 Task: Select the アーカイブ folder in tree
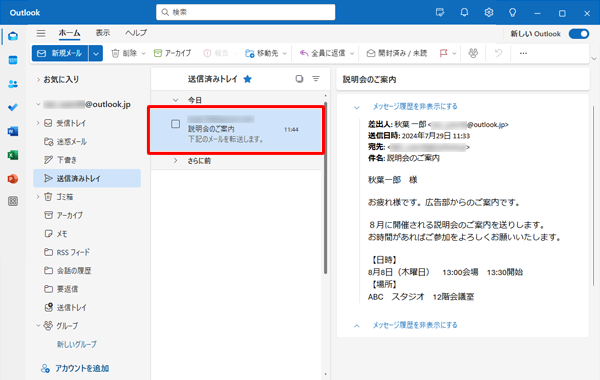click(x=87, y=215)
